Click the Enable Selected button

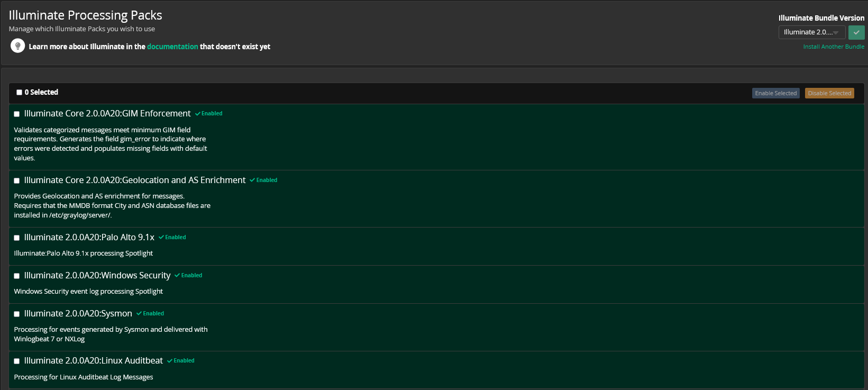click(775, 93)
